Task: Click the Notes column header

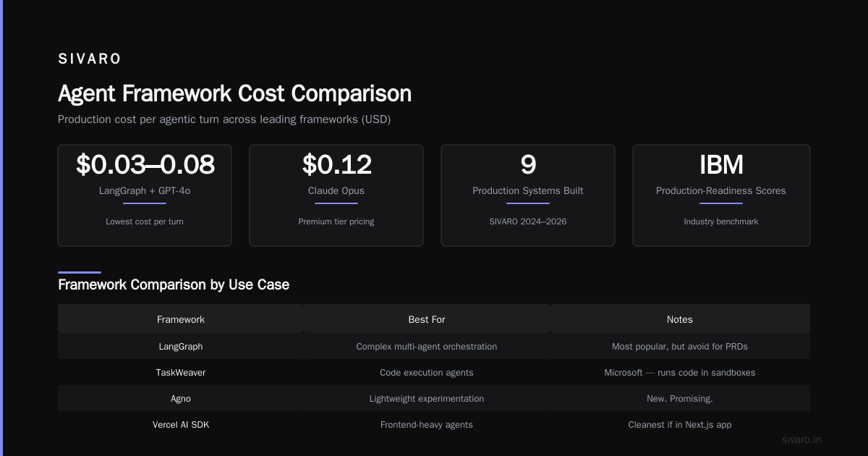Action: click(680, 319)
